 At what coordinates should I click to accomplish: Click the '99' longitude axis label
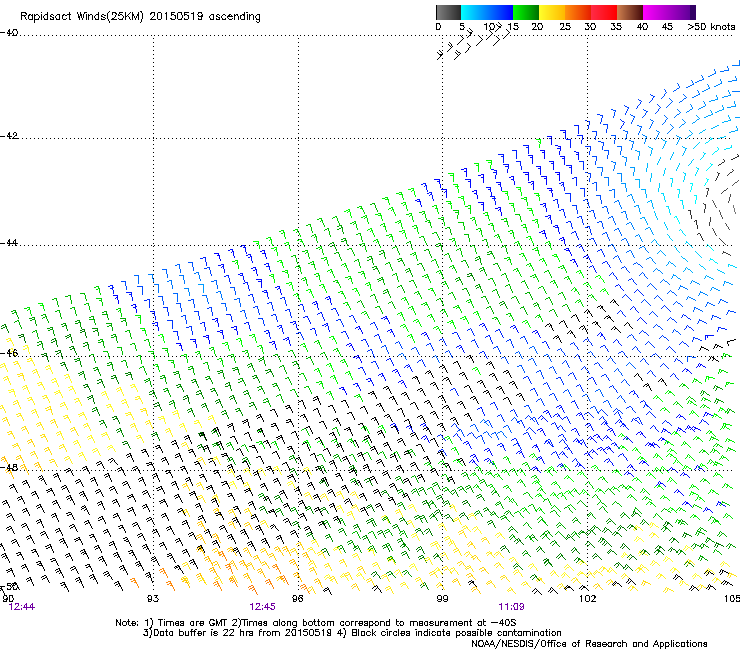coord(442,599)
